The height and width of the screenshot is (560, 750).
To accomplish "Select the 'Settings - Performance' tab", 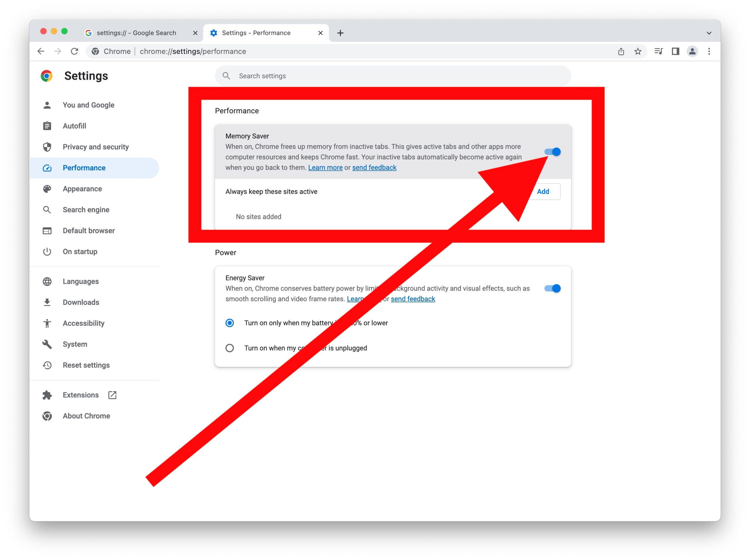I will [x=256, y=32].
